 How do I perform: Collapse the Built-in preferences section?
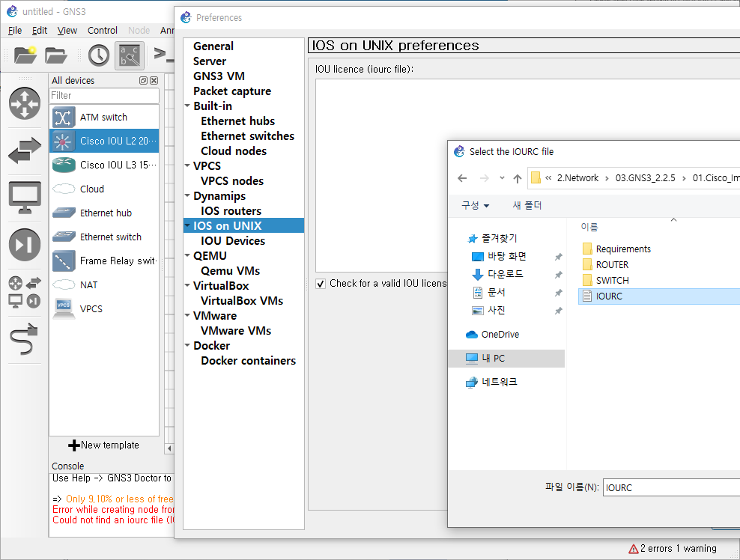pos(188,106)
